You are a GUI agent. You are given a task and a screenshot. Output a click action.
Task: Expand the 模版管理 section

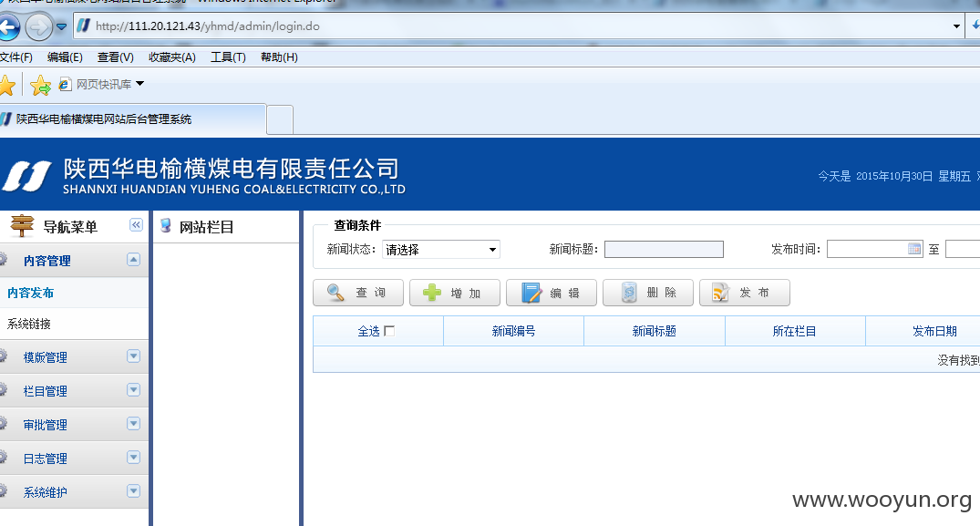click(134, 356)
